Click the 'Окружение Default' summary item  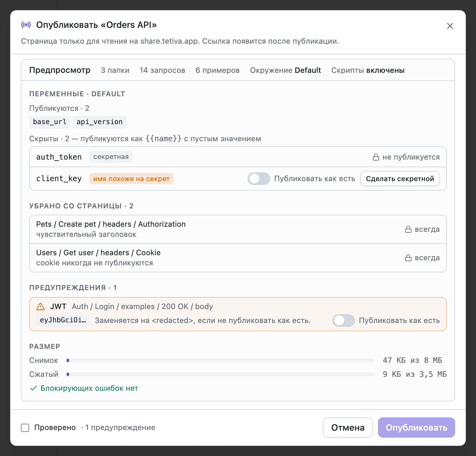click(x=285, y=70)
